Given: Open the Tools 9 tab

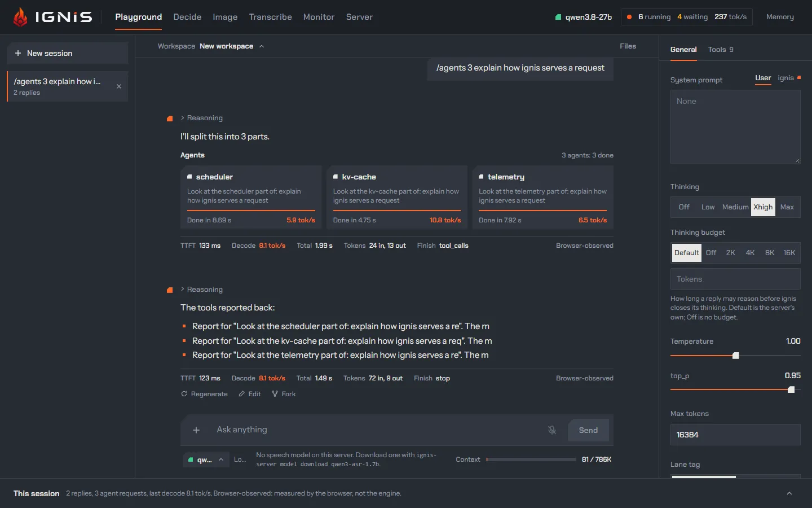Looking at the screenshot, I should (x=721, y=50).
